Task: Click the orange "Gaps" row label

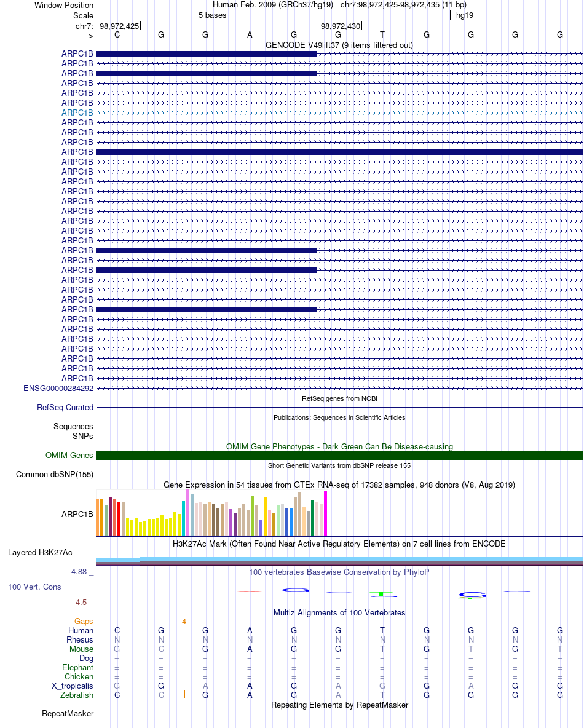Action: [x=84, y=621]
